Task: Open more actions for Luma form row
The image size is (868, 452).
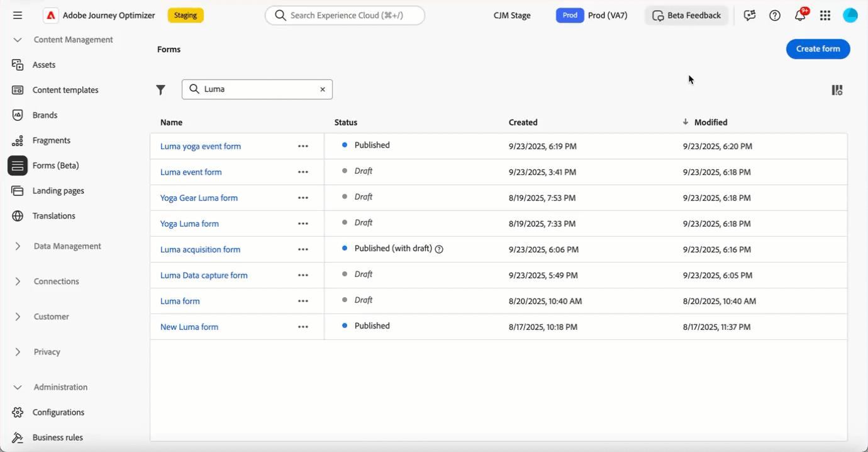Action: [303, 301]
